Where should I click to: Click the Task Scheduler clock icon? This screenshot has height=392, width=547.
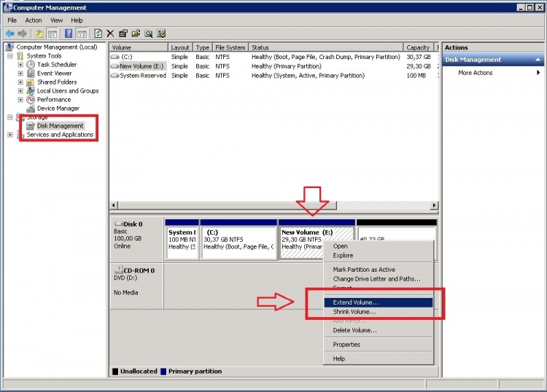click(31, 65)
